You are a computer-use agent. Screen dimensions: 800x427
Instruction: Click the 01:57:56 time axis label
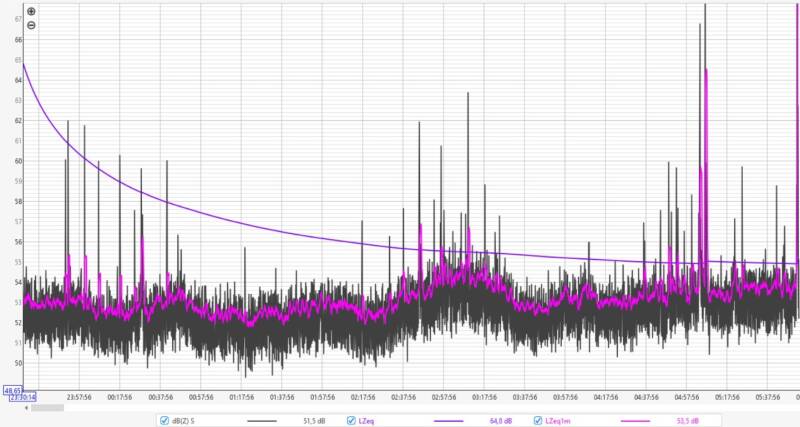pyautogui.click(x=322, y=397)
